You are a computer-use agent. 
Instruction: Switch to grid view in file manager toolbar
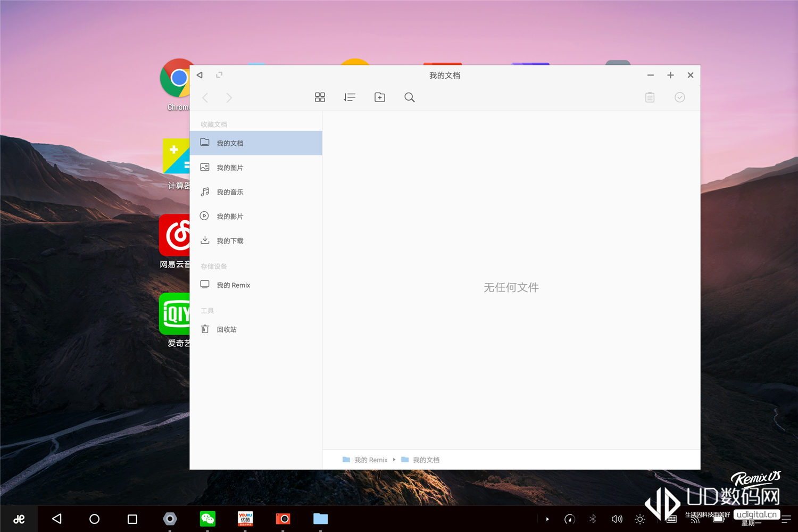320,97
